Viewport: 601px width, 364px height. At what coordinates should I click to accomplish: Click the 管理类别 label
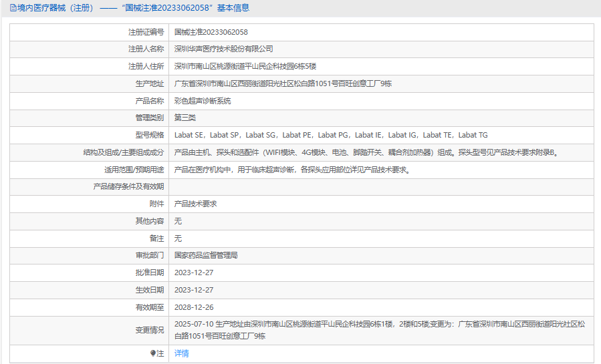(x=150, y=118)
